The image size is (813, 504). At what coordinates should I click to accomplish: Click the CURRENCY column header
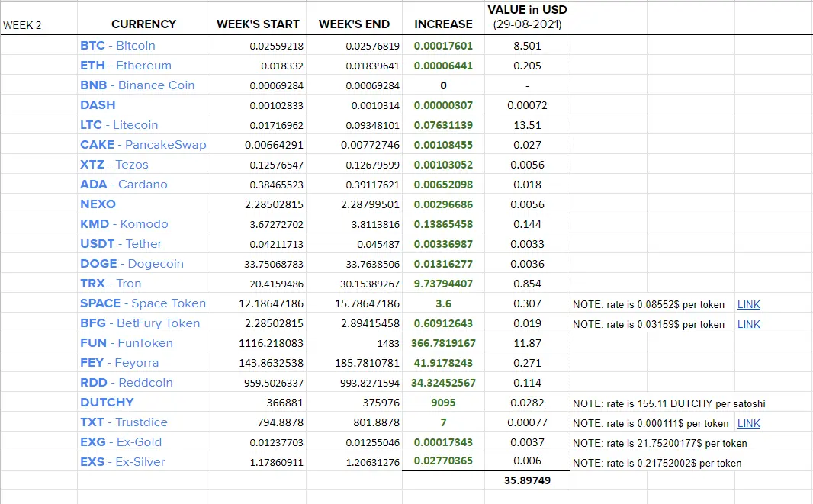[x=143, y=24]
